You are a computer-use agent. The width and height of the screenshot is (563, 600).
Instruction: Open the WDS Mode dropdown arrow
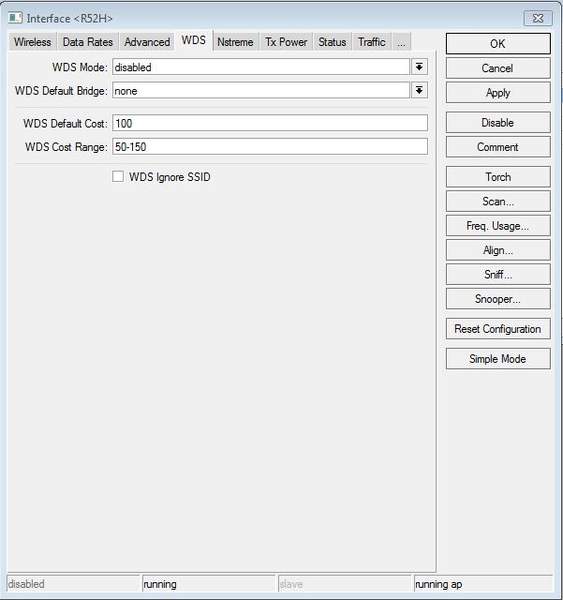(x=419, y=67)
